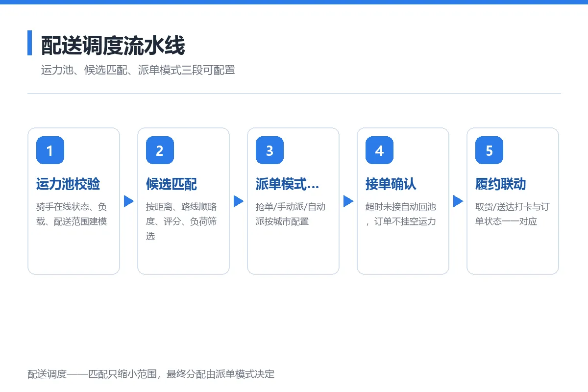Screen dimensions: 588x392
Task: Click the card heading 候选匹配
Action: (x=171, y=184)
